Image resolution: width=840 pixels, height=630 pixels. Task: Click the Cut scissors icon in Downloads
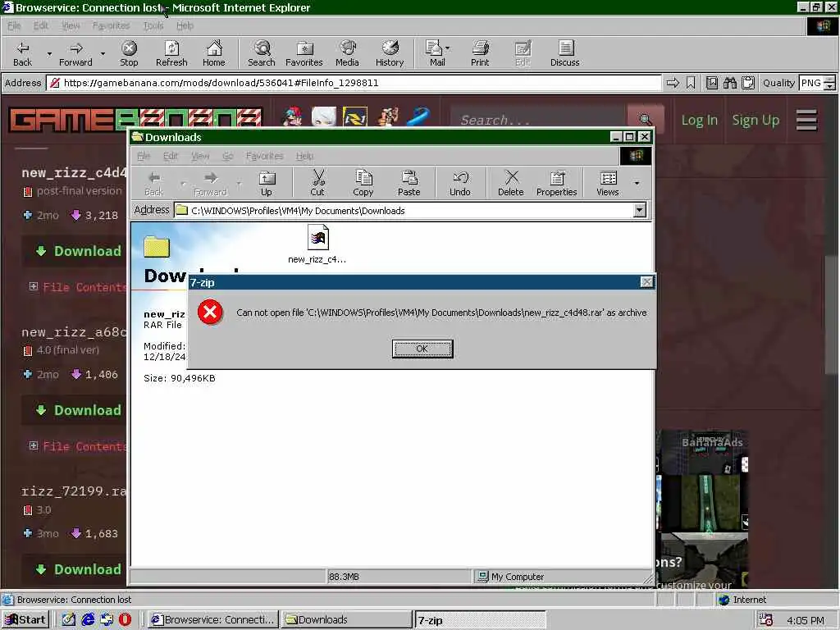pyautogui.click(x=317, y=183)
